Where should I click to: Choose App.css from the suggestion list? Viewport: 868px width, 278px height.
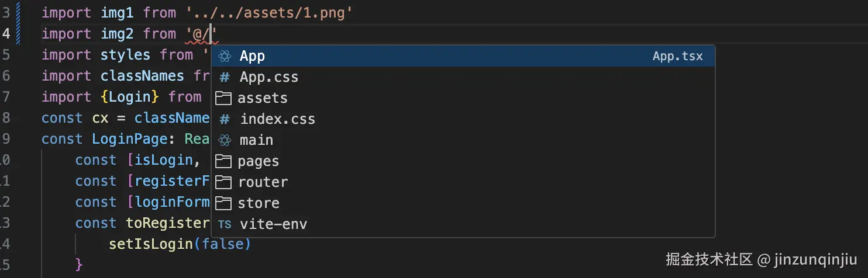point(269,78)
